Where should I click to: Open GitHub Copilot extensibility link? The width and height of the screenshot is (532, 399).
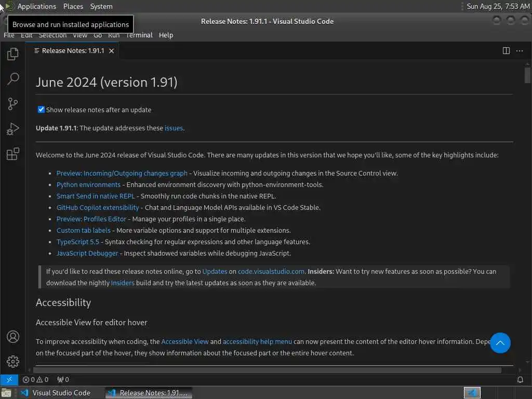coord(98,207)
